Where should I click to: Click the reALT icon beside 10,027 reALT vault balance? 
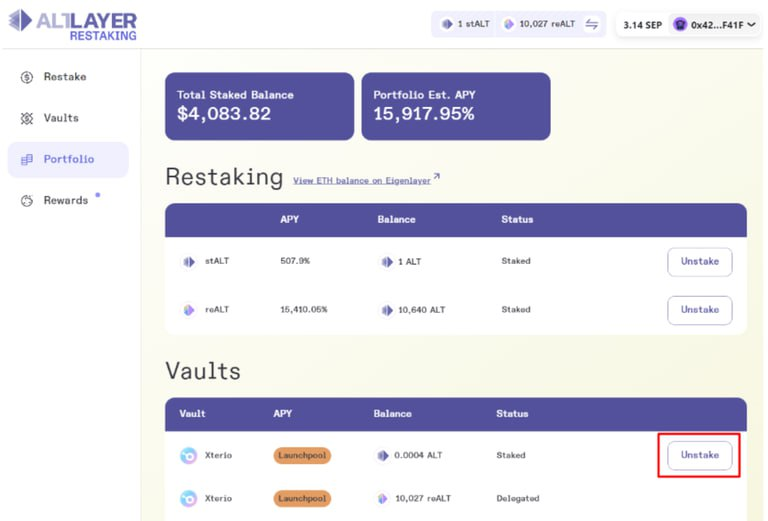tap(383, 499)
